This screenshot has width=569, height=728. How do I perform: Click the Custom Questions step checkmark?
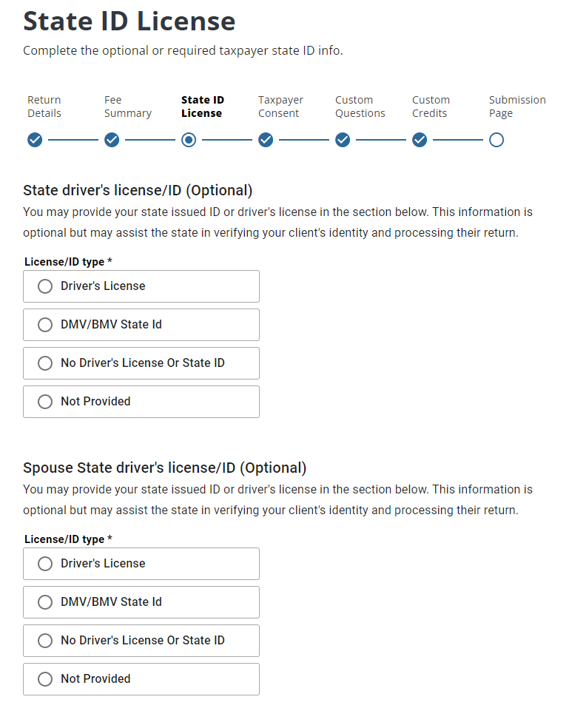click(343, 140)
